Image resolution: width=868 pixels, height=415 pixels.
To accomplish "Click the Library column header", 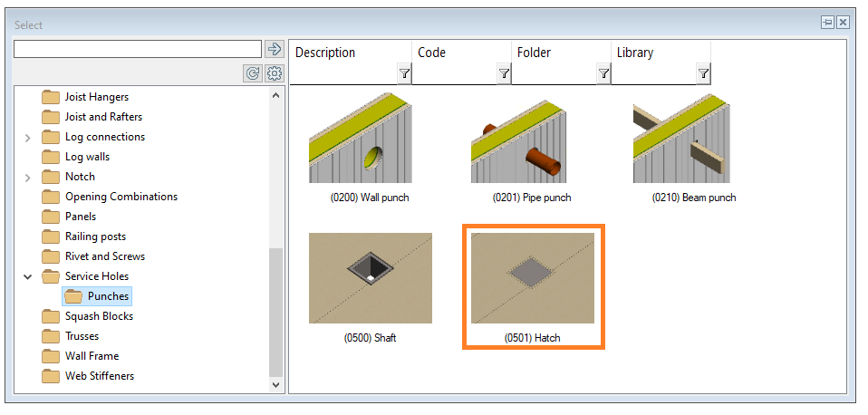I will pyautogui.click(x=635, y=53).
